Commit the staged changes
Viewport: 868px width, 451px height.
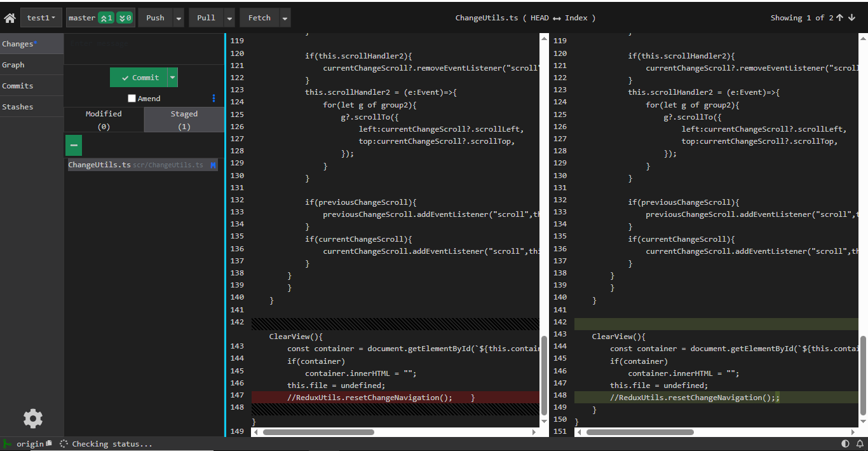pyautogui.click(x=138, y=78)
